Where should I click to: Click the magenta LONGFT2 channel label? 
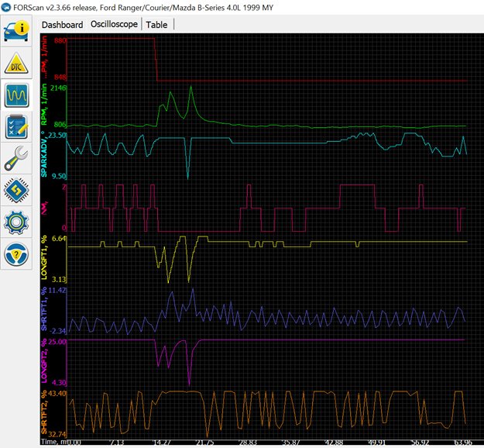(44, 361)
